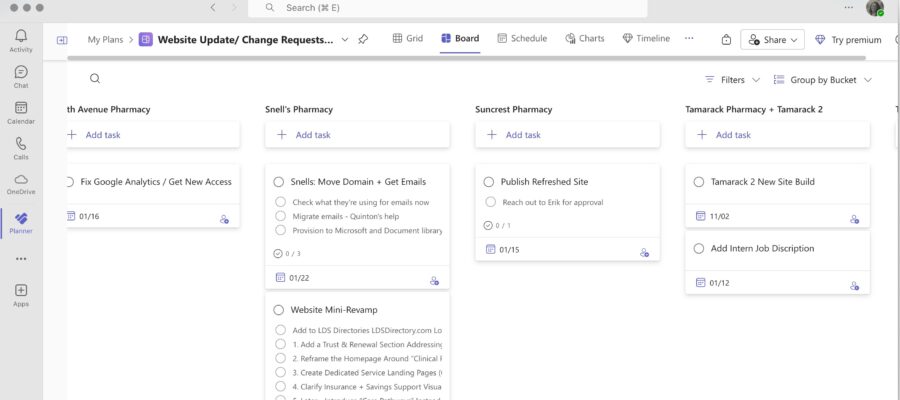Mark Snells: Move Domain + Get Emails complete

(278, 182)
